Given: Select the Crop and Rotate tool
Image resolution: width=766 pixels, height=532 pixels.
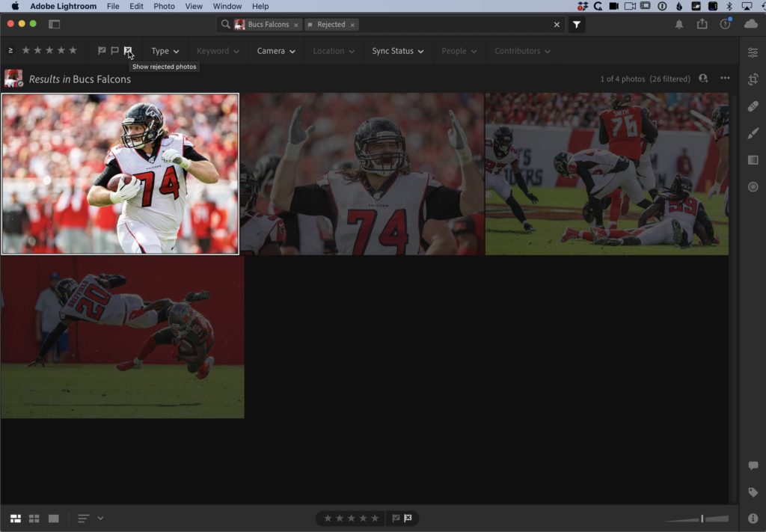Looking at the screenshot, I should click(x=753, y=79).
